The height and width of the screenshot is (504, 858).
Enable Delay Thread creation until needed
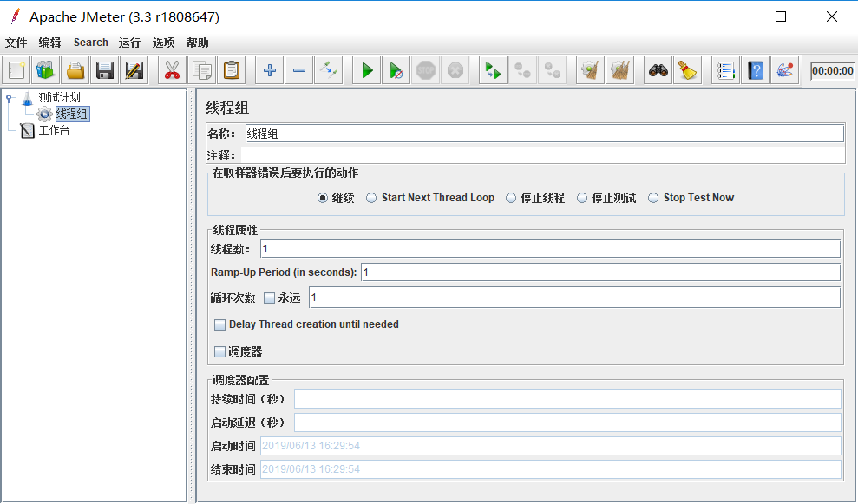click(x=220, y=324)
